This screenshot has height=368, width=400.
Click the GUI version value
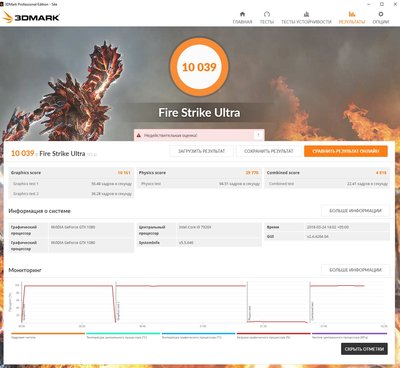pos(317,236)
